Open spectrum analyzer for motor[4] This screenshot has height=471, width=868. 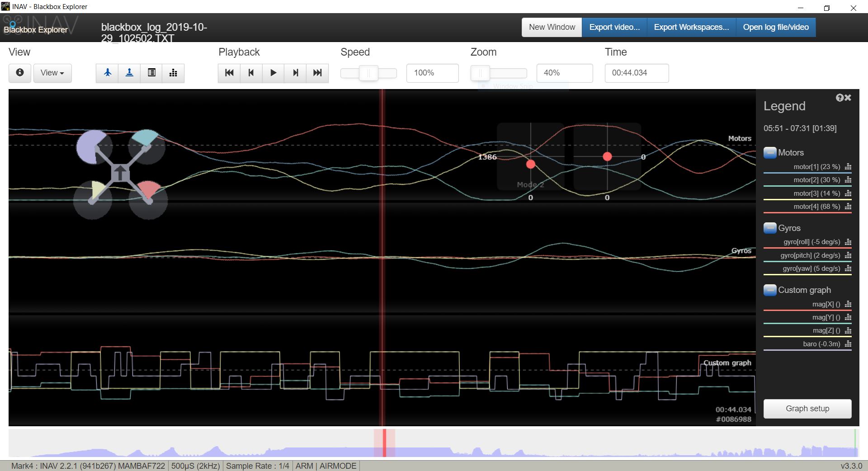pyautogui.click(x=849, y=207)
